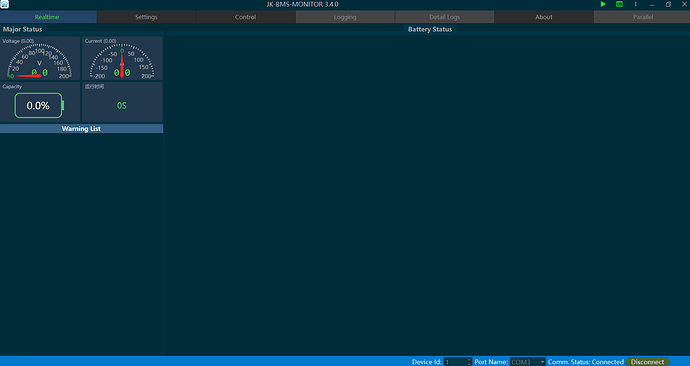The height and width of the screenshot is (366, 690).
Task: Minimize the JK-BMS-MONITOR window
Action: coord(652,4)
